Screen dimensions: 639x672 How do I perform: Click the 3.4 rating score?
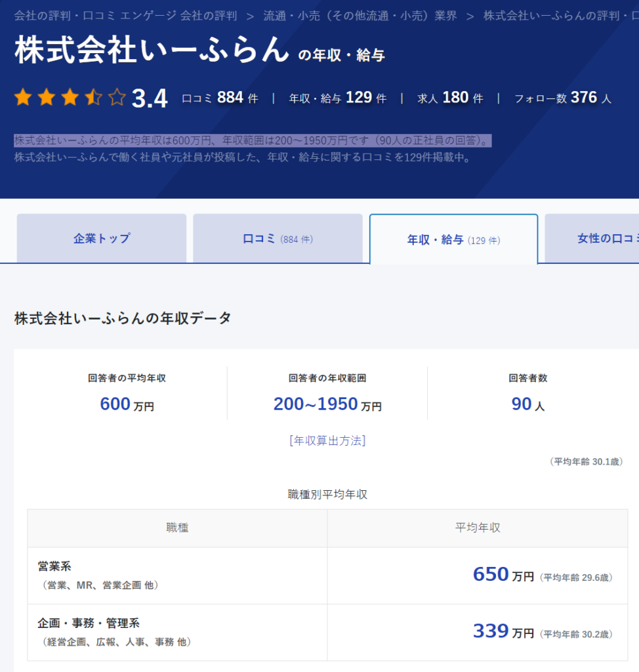[x=150, y=98]
